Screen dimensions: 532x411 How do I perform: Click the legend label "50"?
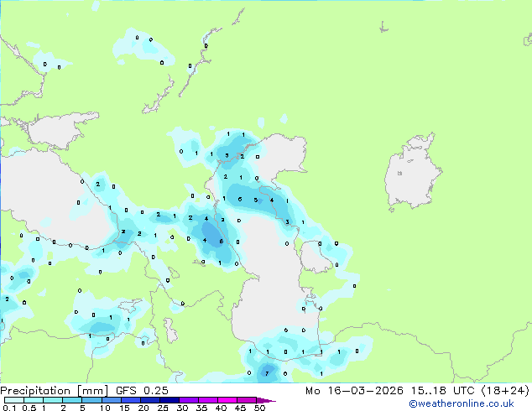click(x=259, y=408)
